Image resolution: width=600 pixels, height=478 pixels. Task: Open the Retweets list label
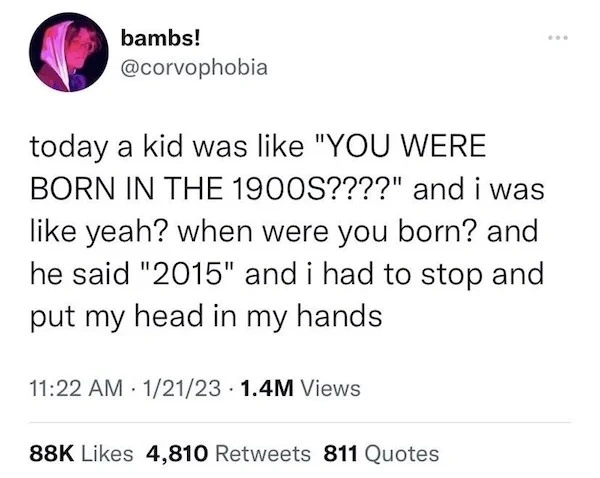coord(263,454)
